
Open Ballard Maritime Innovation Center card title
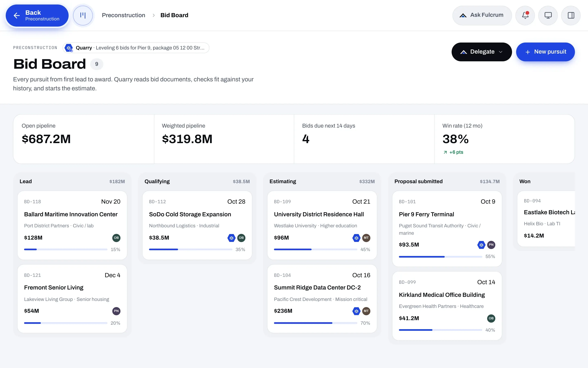point(71,214)
